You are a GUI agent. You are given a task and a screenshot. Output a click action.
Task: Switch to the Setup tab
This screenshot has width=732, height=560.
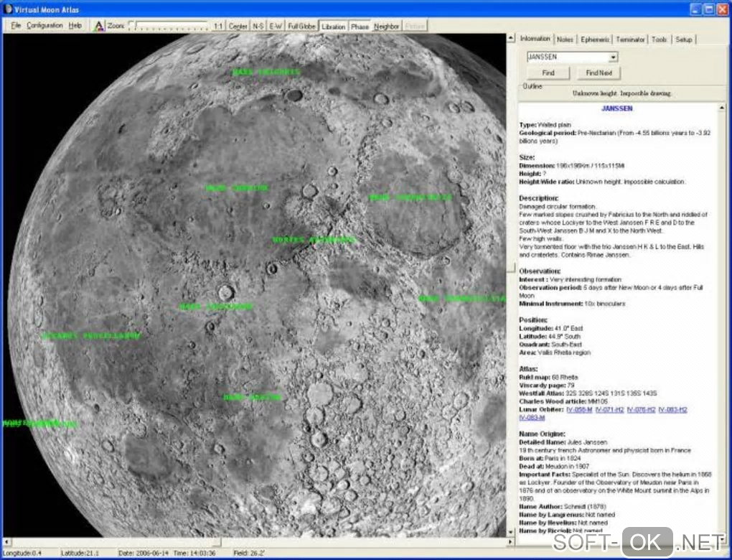point(683,39)
